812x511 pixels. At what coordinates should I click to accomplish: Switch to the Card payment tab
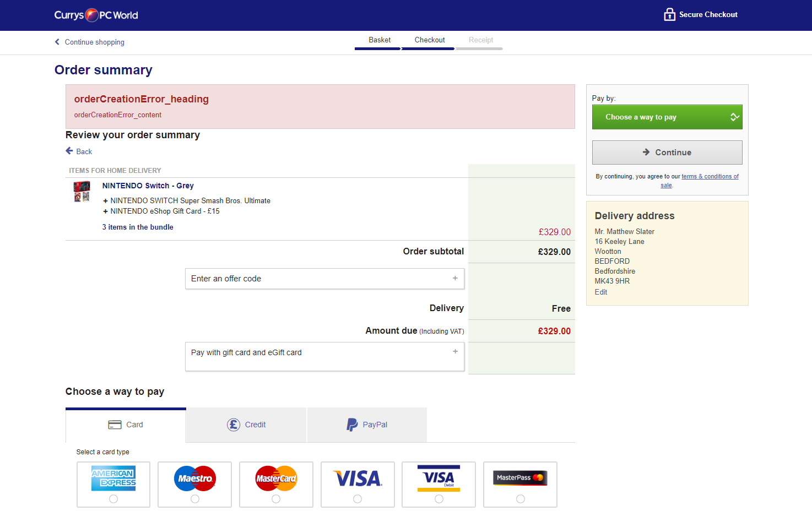point(126,425)
